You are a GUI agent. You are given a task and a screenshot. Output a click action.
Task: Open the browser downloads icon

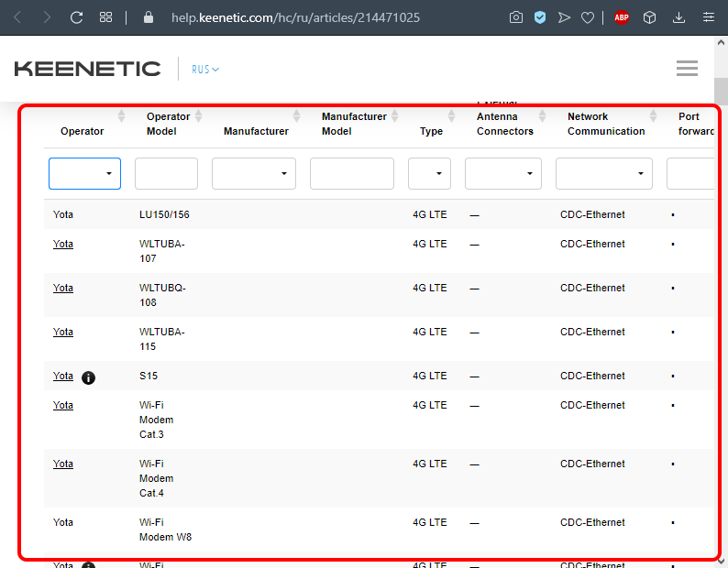coord(678,17)
